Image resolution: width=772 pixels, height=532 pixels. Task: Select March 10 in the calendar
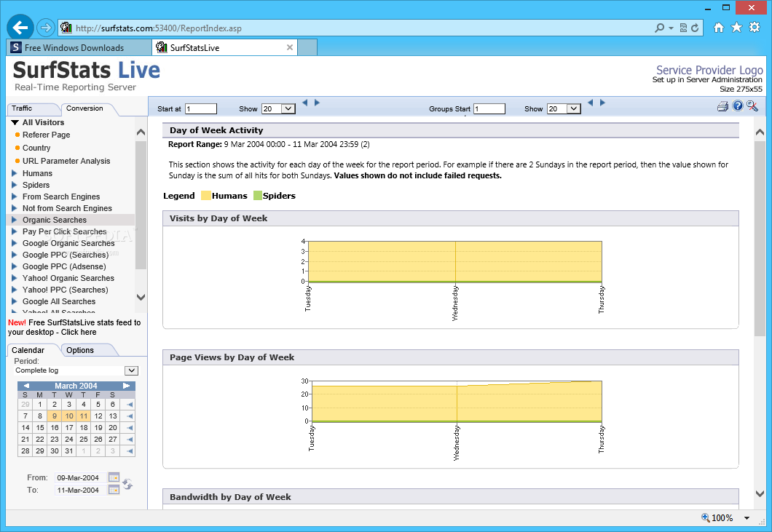69,416
